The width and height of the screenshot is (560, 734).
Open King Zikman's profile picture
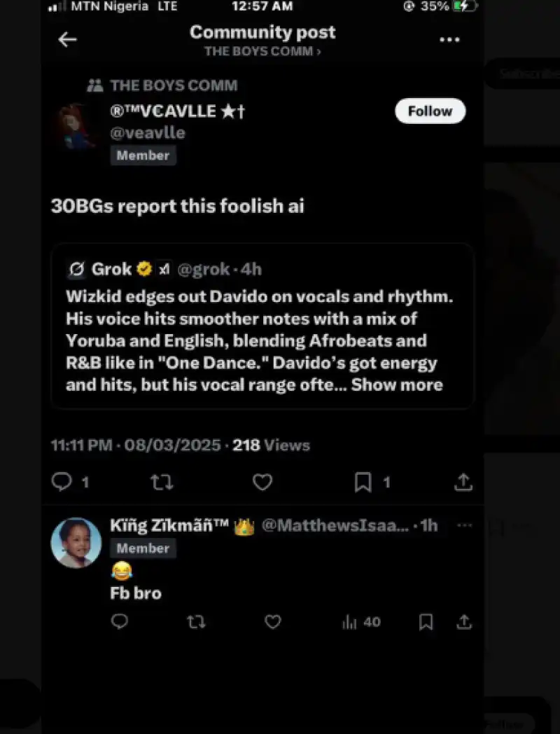[76, 543]
